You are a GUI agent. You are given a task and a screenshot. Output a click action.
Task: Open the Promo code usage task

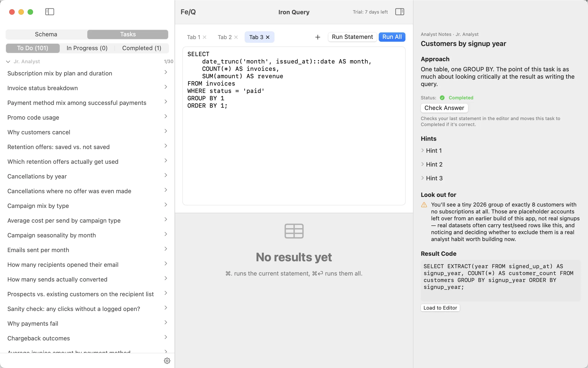87,118
